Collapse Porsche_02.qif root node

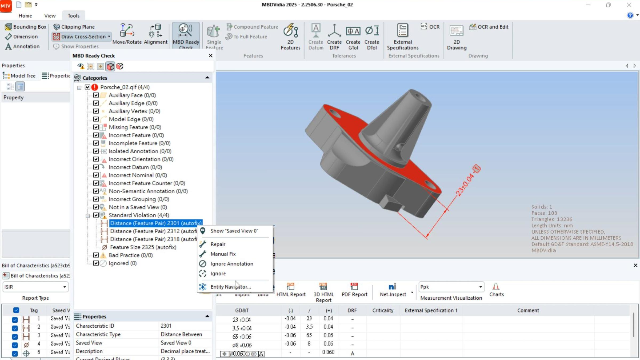79,87
